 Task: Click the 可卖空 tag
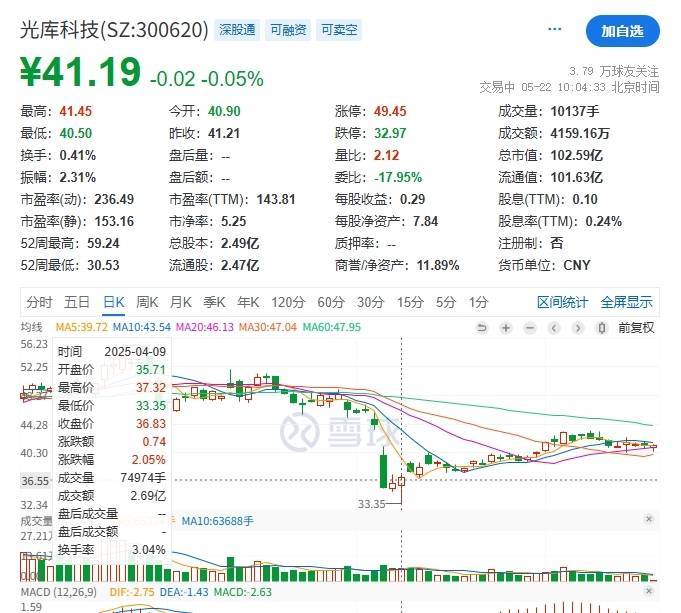tap(339, 30)
